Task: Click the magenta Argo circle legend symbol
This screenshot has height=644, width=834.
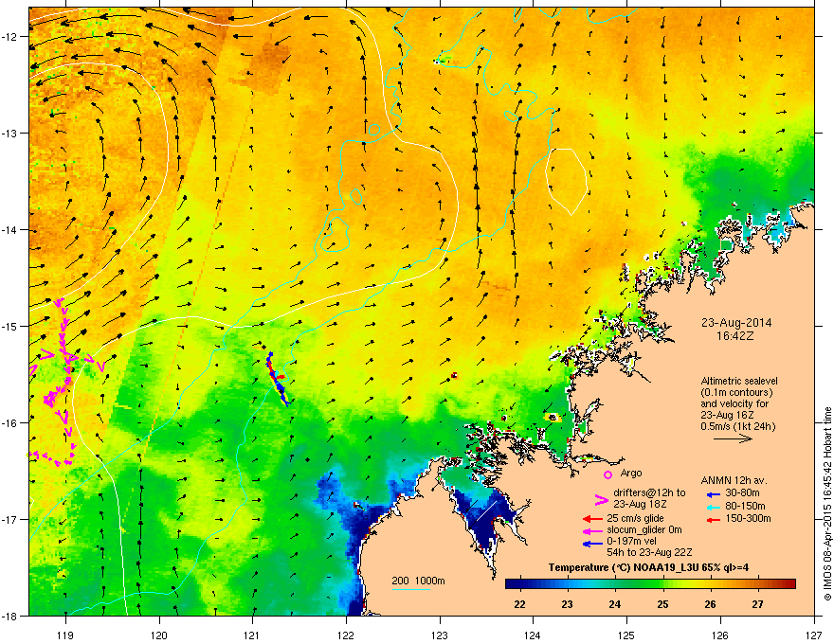Action: [607, 474]
